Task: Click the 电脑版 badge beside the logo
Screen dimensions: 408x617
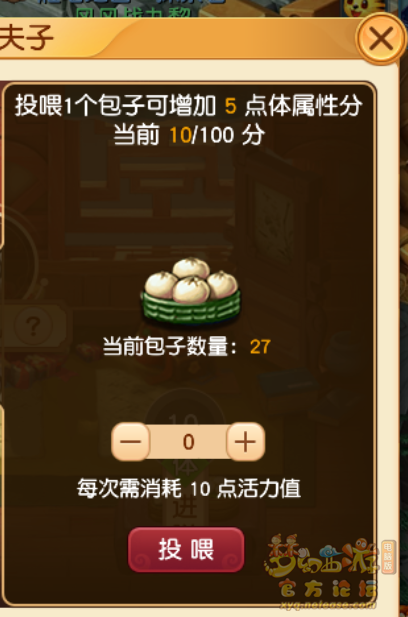Action: click(388, 557)
